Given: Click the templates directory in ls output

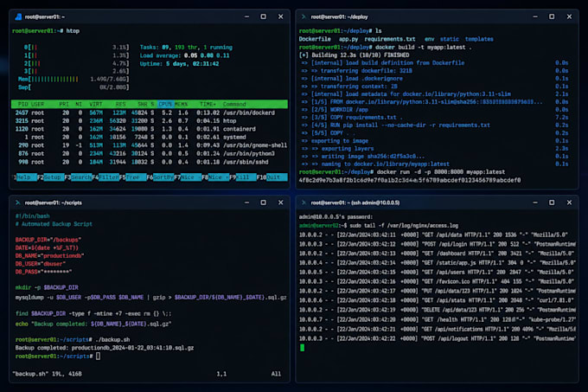Looking at the screenshot, I should coord(479,39).
